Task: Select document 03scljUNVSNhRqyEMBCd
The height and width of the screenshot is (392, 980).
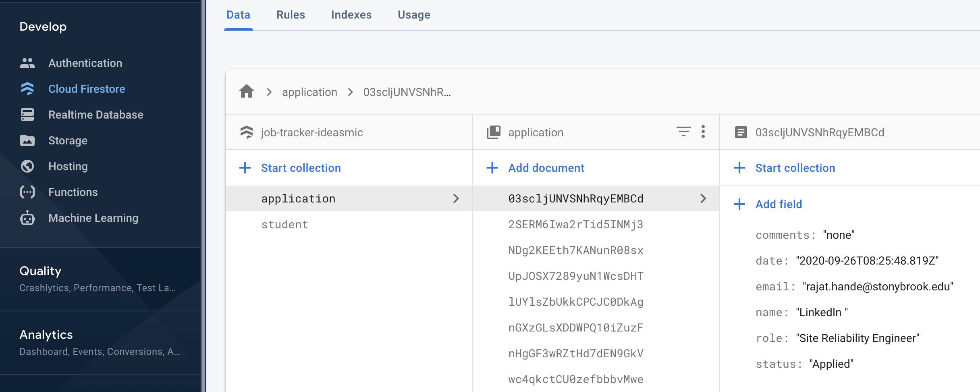Action: [x=596, y=198]
